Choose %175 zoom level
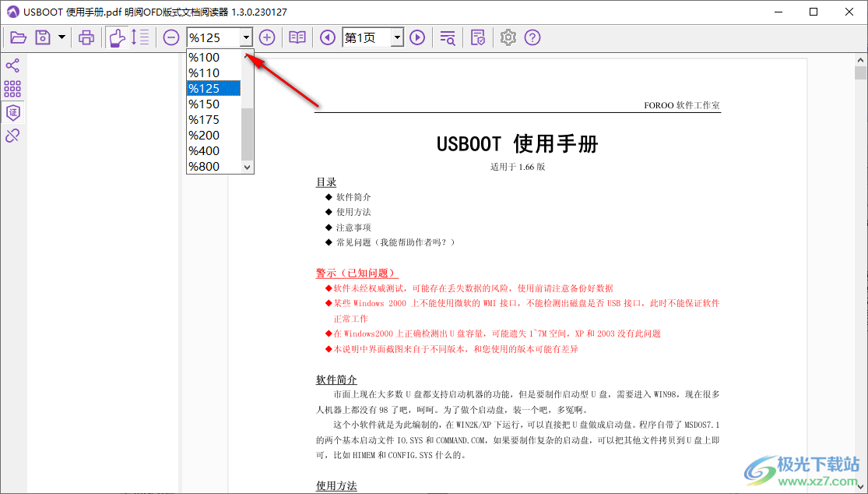Viewport: 868px width, 494px height. pyautogui.click(x=213, y=120)
